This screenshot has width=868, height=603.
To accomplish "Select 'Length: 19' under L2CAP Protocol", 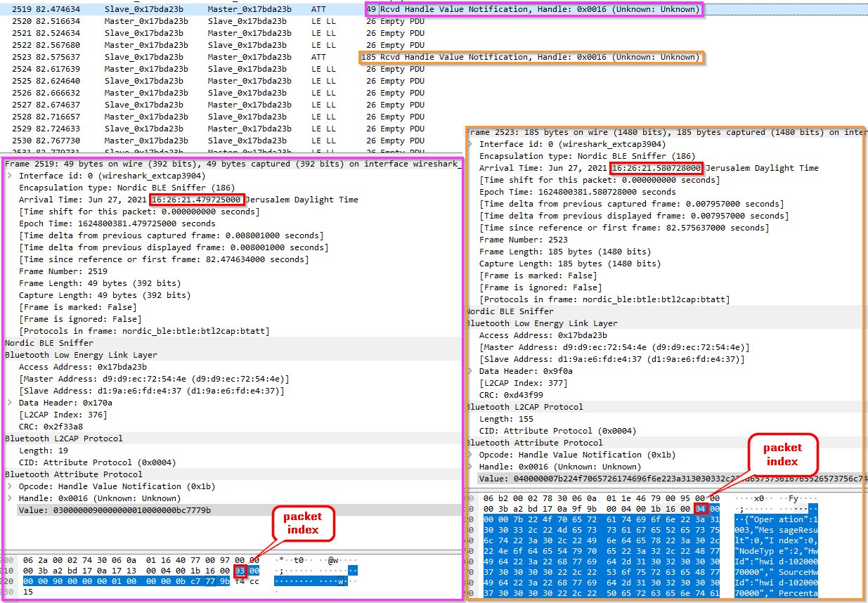I will tap(45, 450).
